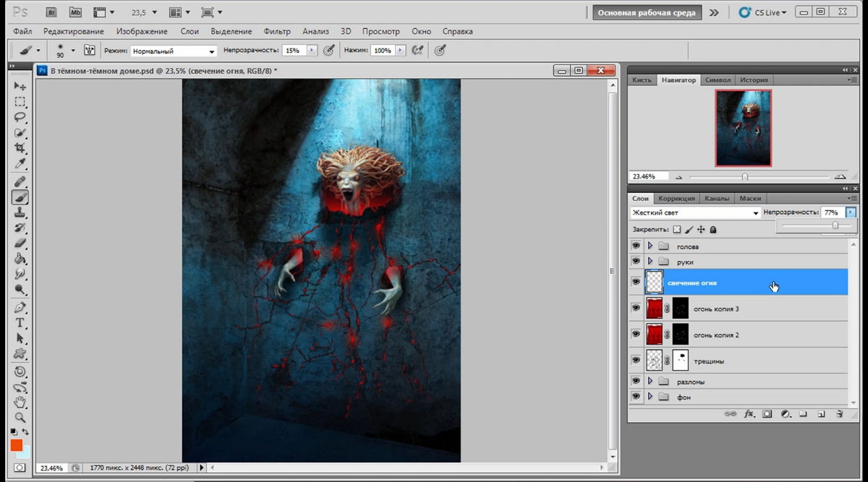Screen dimensions: 868x482
Task: Hide the разломы layer group
Action: pyautogui.click(x=636, y=381)
